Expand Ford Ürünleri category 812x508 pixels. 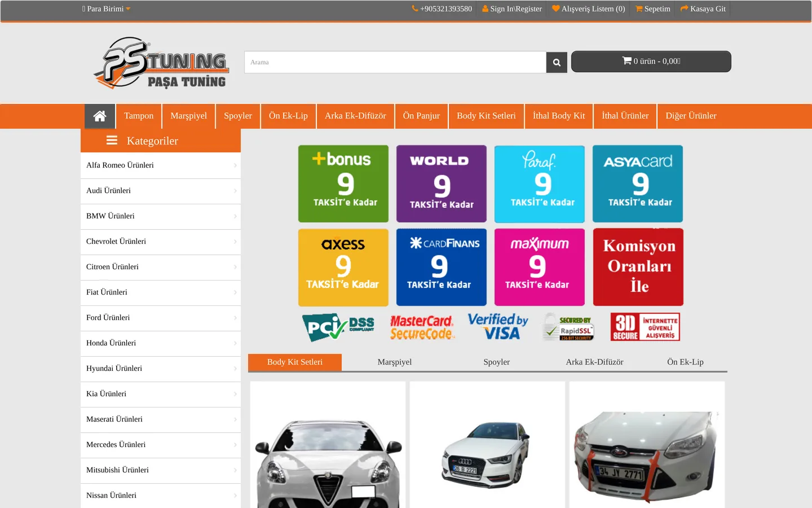161,318
